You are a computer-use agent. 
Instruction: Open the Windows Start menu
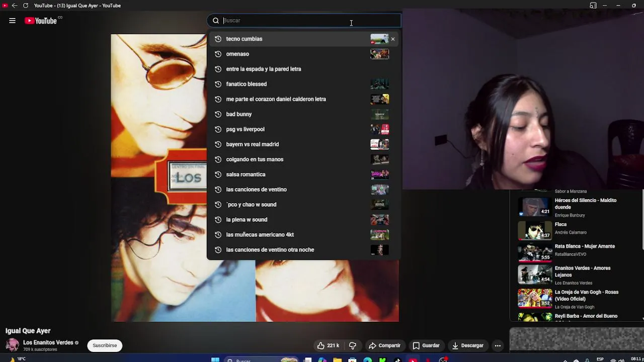click(x=215, y=359)
